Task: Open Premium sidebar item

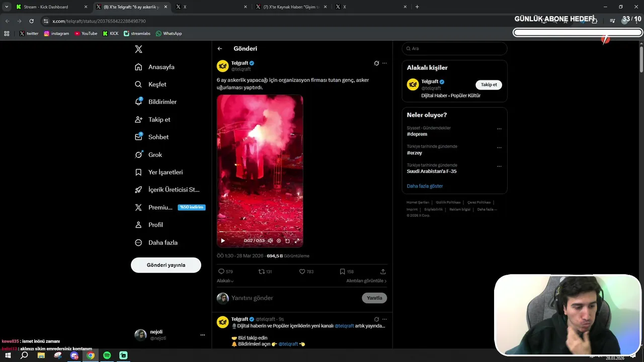Action: coord(170,208)
